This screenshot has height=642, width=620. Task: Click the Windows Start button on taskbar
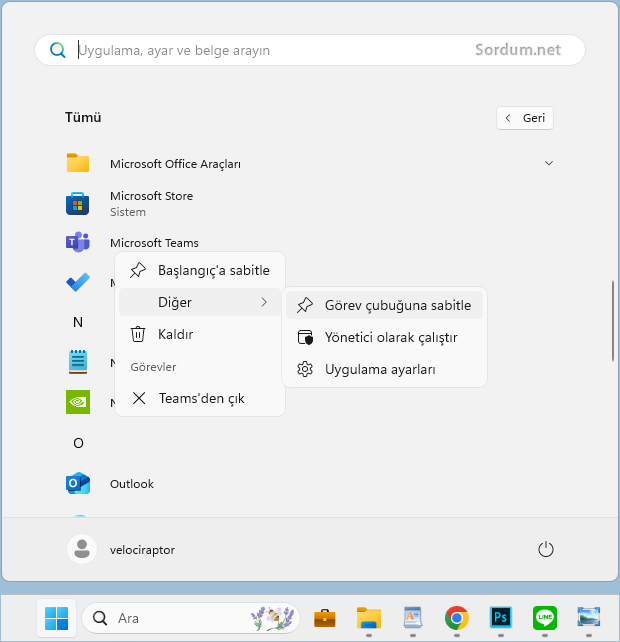tap(57, 618)
